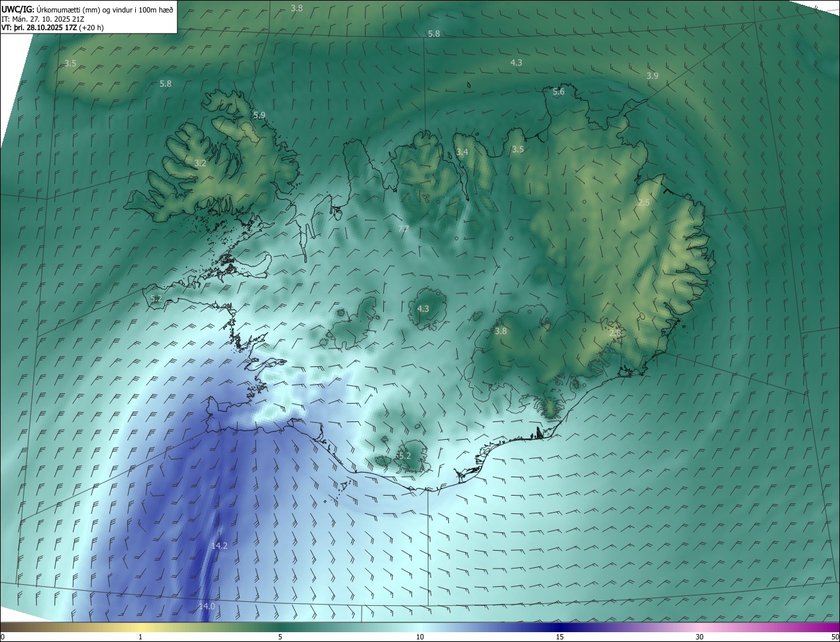Click the 2.5 value label

click(644, 202)
